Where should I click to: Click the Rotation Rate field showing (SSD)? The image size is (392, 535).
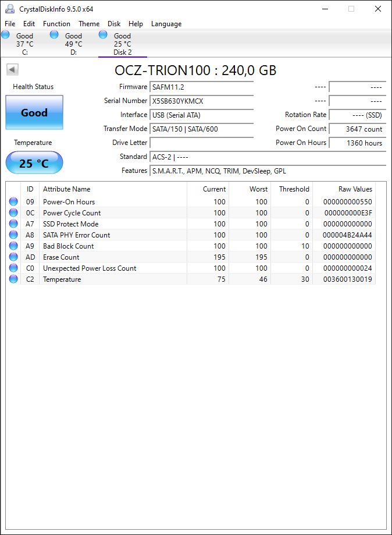(x=357, y=115)
